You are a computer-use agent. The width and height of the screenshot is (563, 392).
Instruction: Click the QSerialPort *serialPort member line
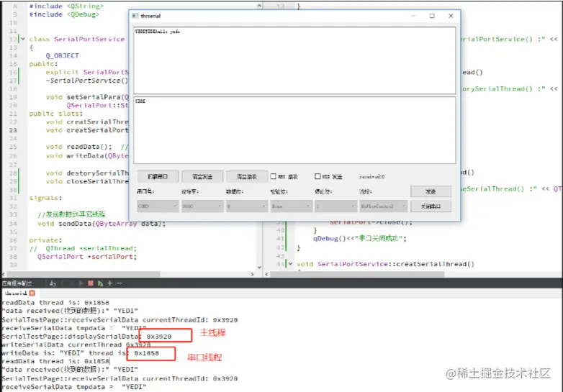87,257
